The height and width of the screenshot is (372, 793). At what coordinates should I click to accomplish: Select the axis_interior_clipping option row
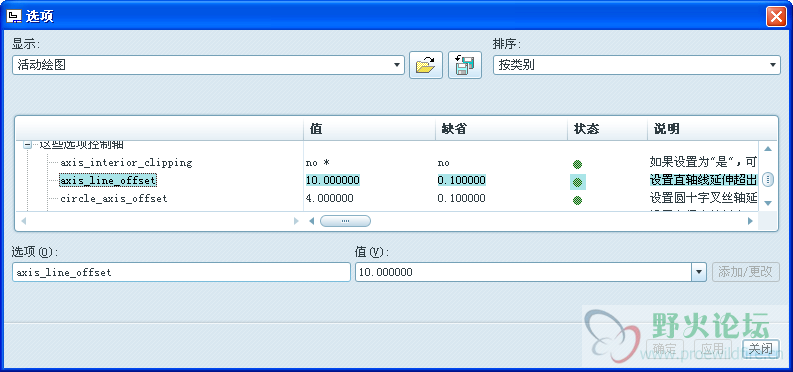coord(126,163)
